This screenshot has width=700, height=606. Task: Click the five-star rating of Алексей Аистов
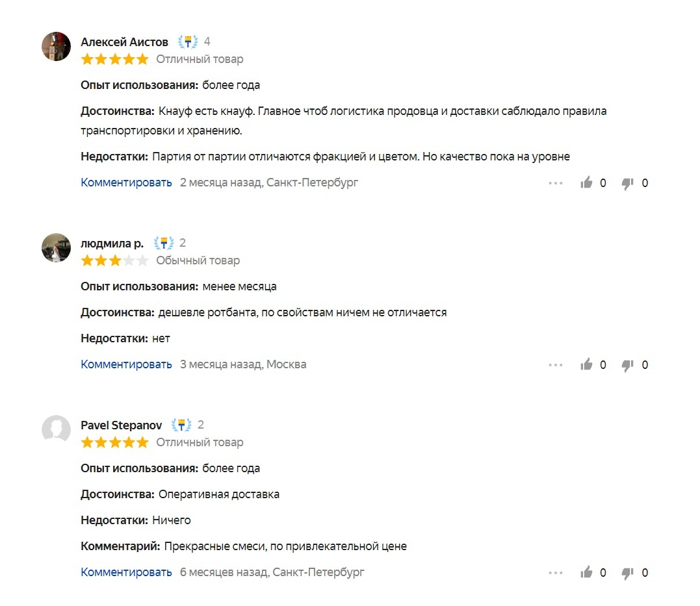click(x=115, y=59)
